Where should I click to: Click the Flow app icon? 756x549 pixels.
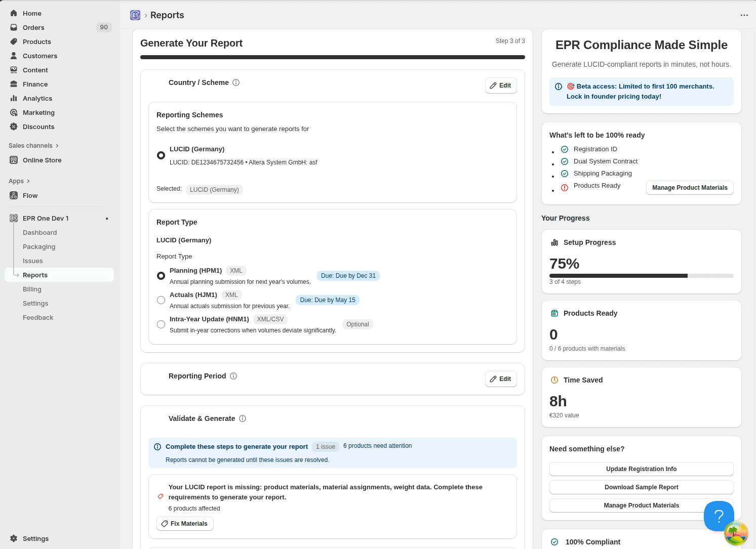[x=14, y=195]
